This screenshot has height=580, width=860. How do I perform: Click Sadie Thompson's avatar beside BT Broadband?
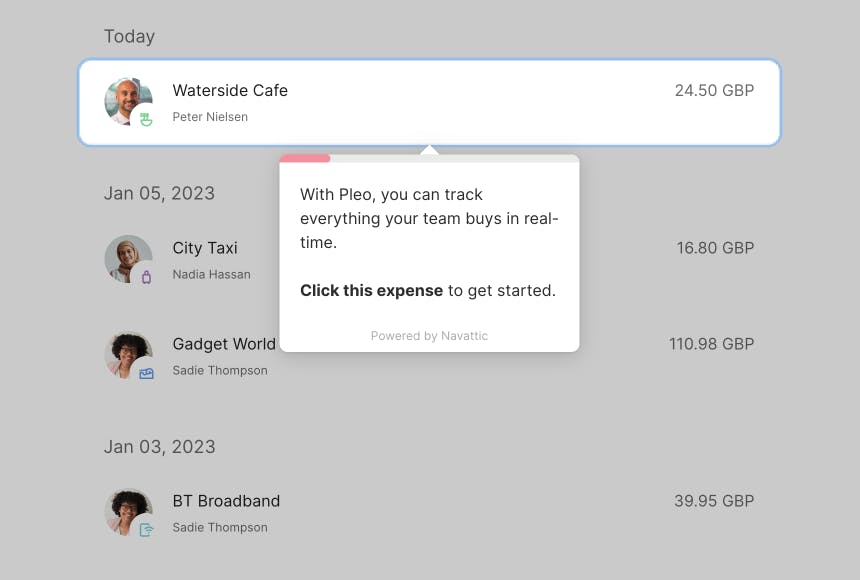point(126,510)
